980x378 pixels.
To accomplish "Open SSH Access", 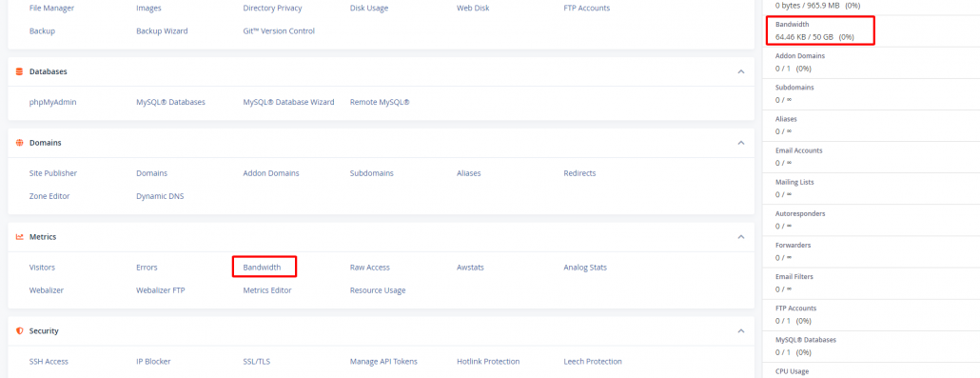I will click(49, 361).
